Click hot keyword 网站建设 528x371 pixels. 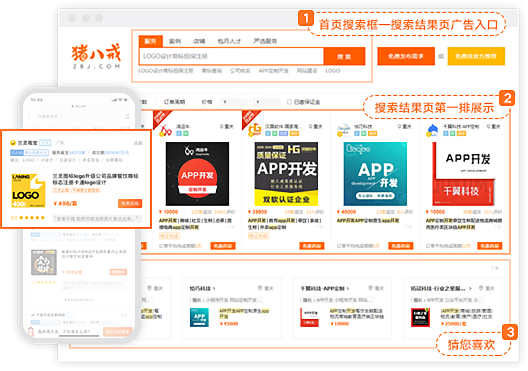[307, 71]
